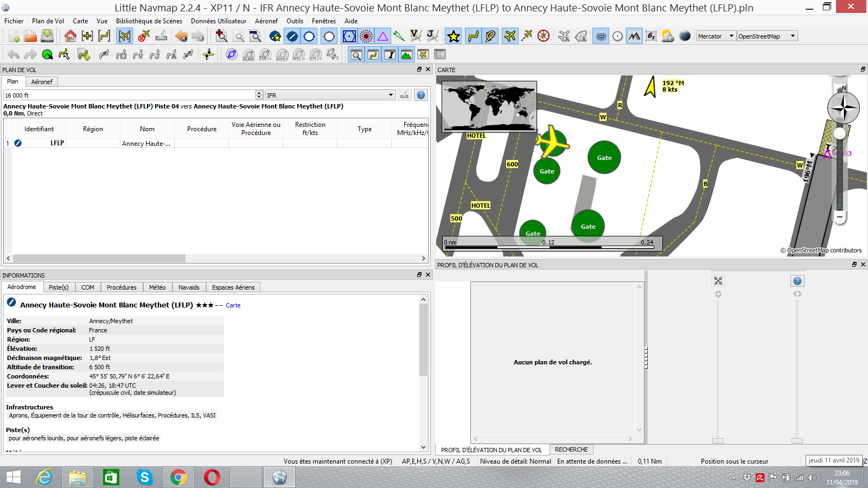Click the map zoom slider handle
The height and width of the screenshot is (488, 868).
click(840, 133)
